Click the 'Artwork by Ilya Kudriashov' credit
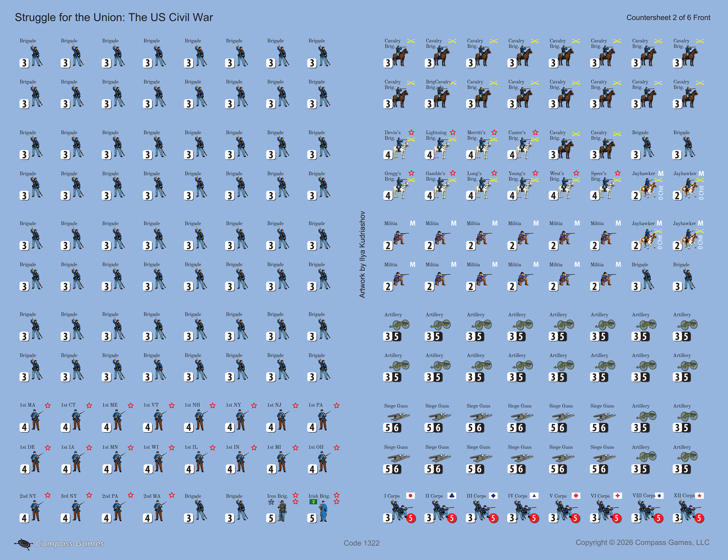Screen dimensions: 728x560 coord(362,254)
